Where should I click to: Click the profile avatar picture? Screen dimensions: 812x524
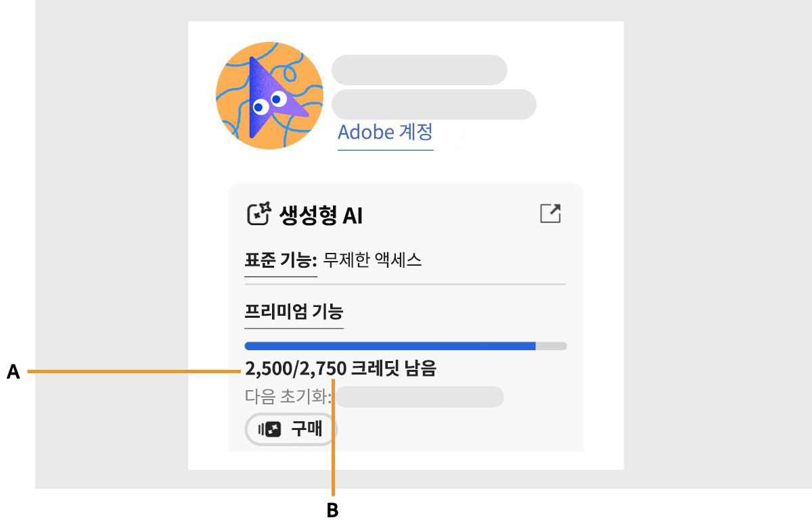[x=269, y=95]
